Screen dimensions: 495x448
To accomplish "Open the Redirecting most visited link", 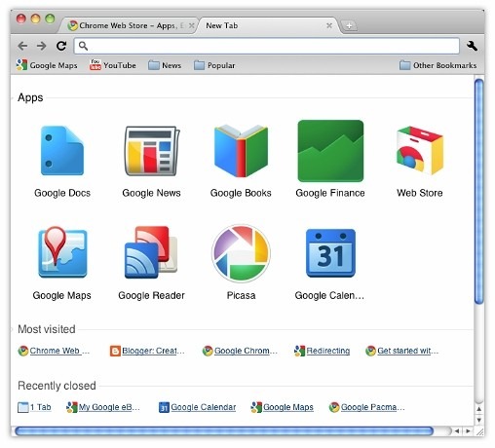I will [x=322, y=351].
